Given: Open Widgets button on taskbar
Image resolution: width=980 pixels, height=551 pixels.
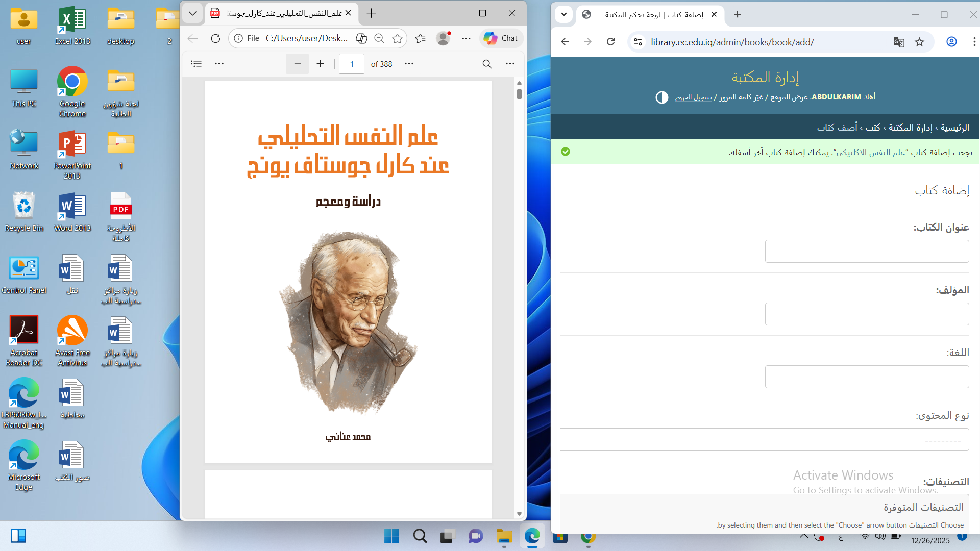Looking at the screenshot, I should [x=18, y=536].
